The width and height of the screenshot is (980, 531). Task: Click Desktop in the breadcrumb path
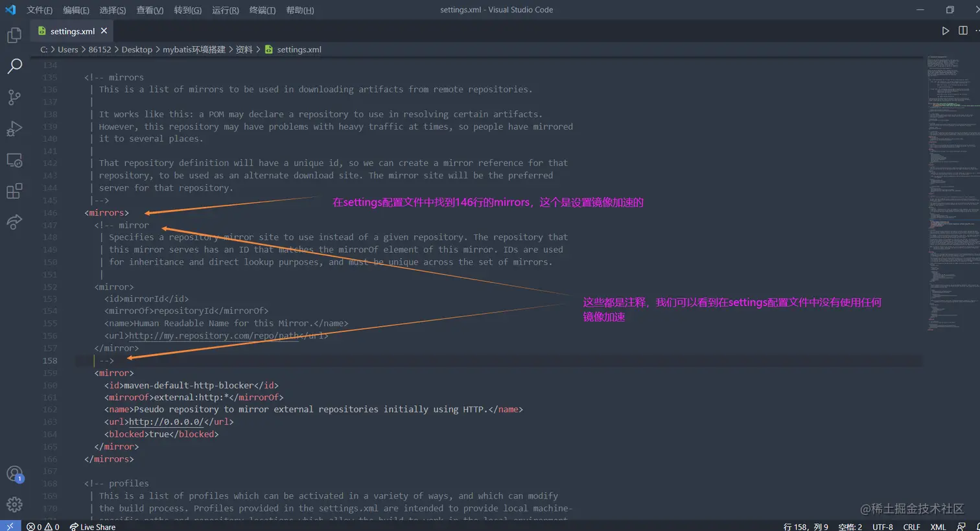[137, 49]
